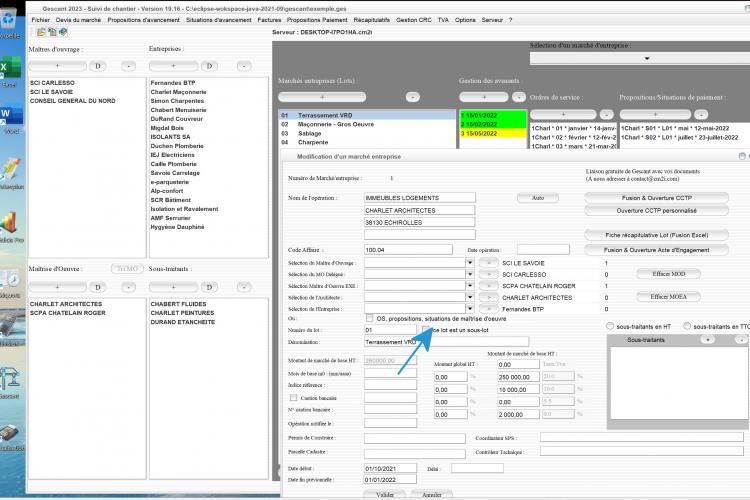The height and width of the screenshot is (500, 750).
Task: Add a Proposition/Situation de paiement with plus
Action: point(655,115)
